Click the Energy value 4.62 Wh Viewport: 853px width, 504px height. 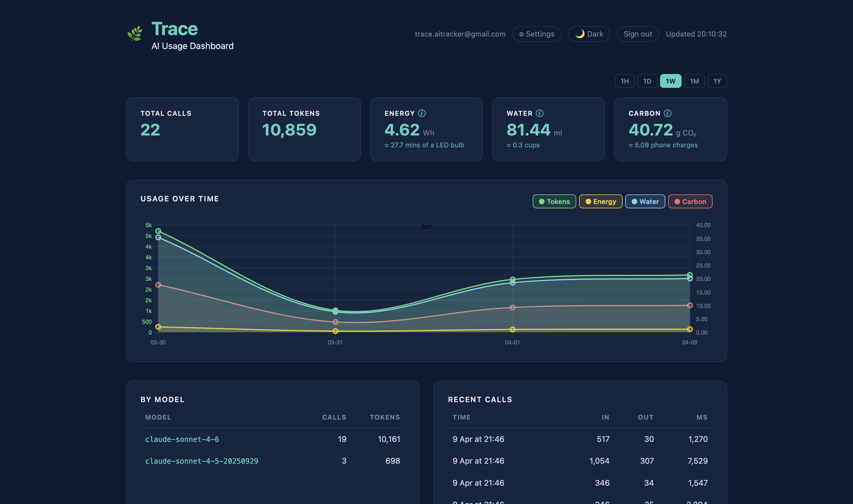tap(409, 130)
